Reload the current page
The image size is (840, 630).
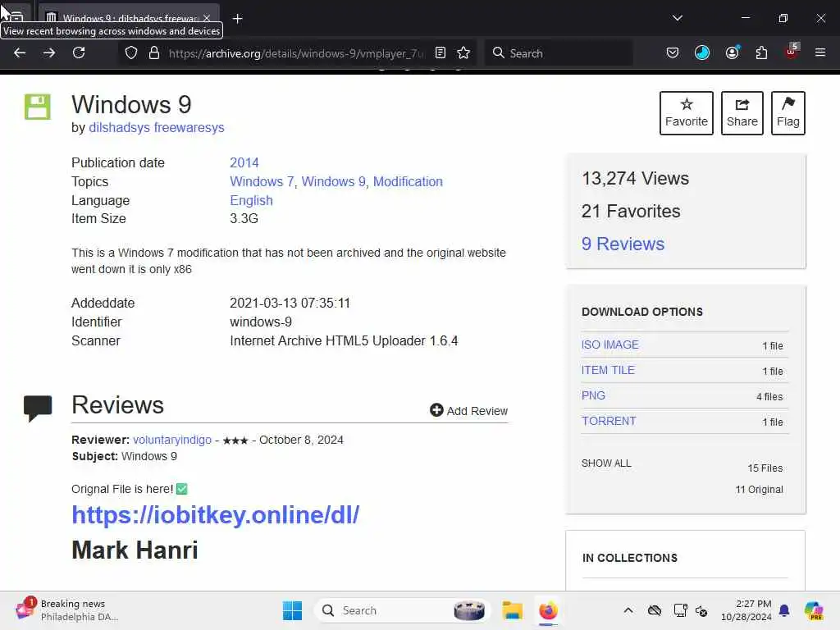pyautogui.click(x=79, y=53)
